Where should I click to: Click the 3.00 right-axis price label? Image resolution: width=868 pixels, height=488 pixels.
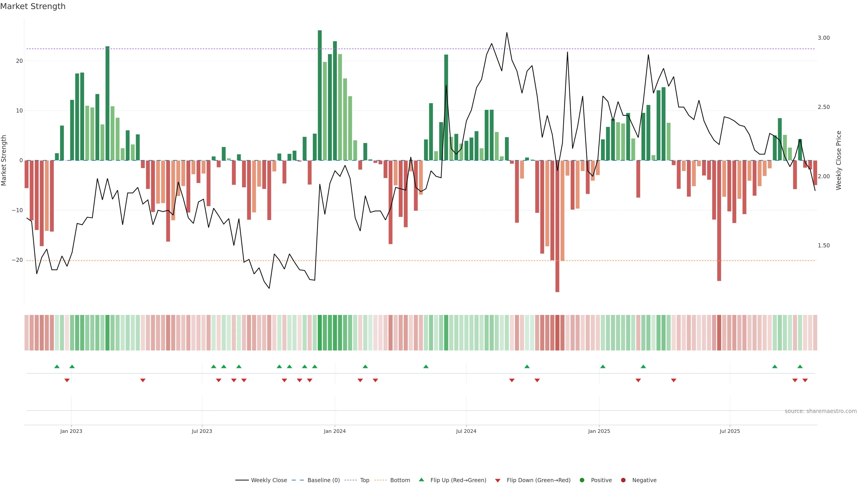(823, 38)
